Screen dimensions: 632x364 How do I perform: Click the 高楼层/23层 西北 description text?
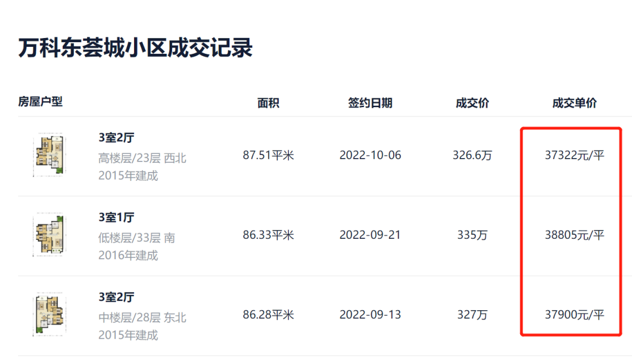[142, 158]
